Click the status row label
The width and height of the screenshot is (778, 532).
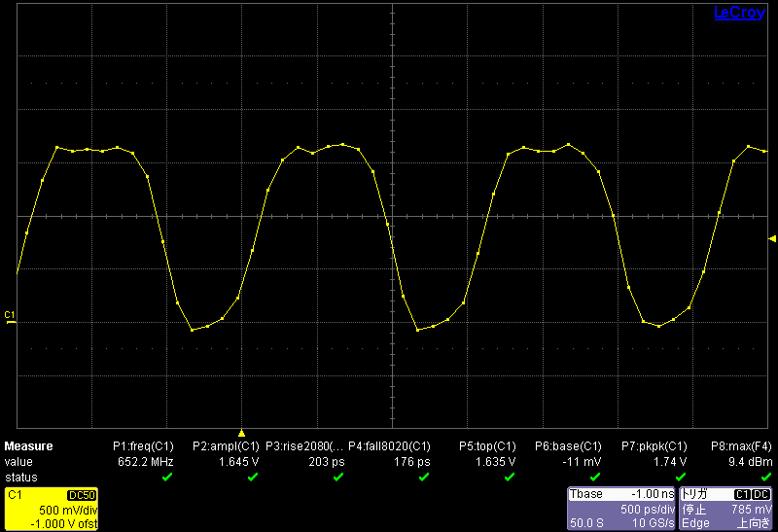pos(20,478)
